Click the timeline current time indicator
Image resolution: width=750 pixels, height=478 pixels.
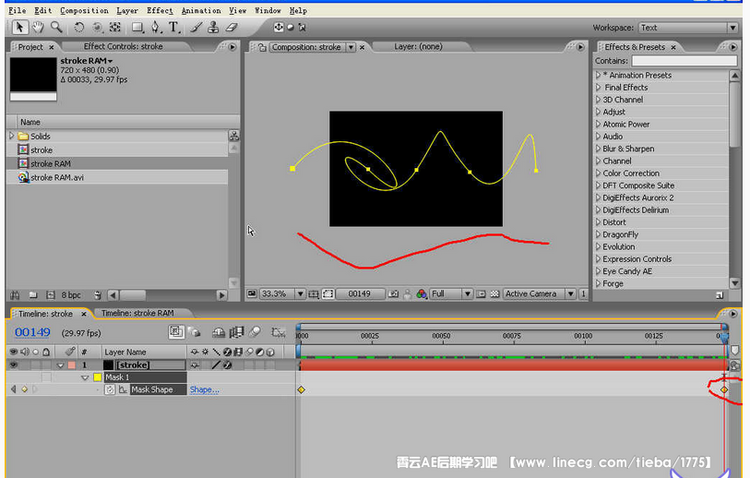point(725,338)
